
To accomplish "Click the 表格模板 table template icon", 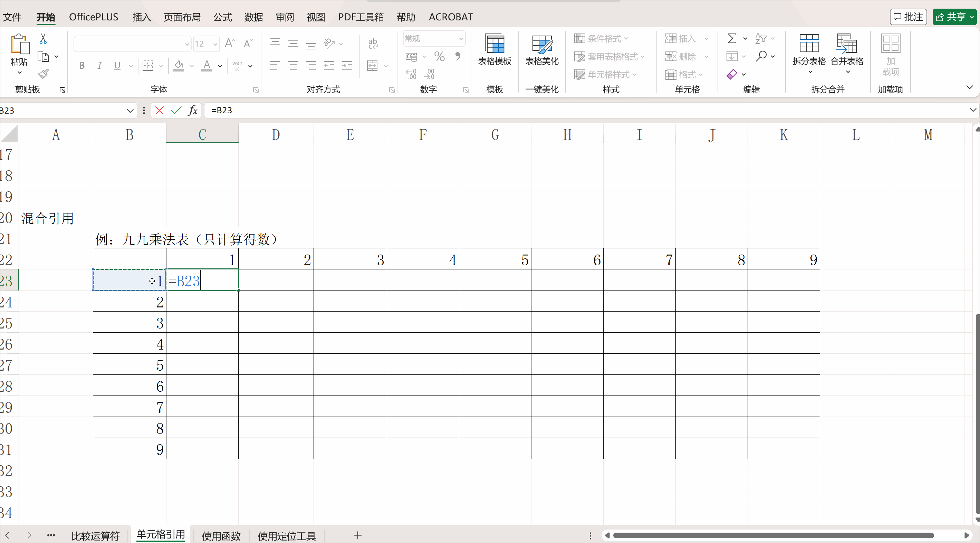I will coord(494,49).
